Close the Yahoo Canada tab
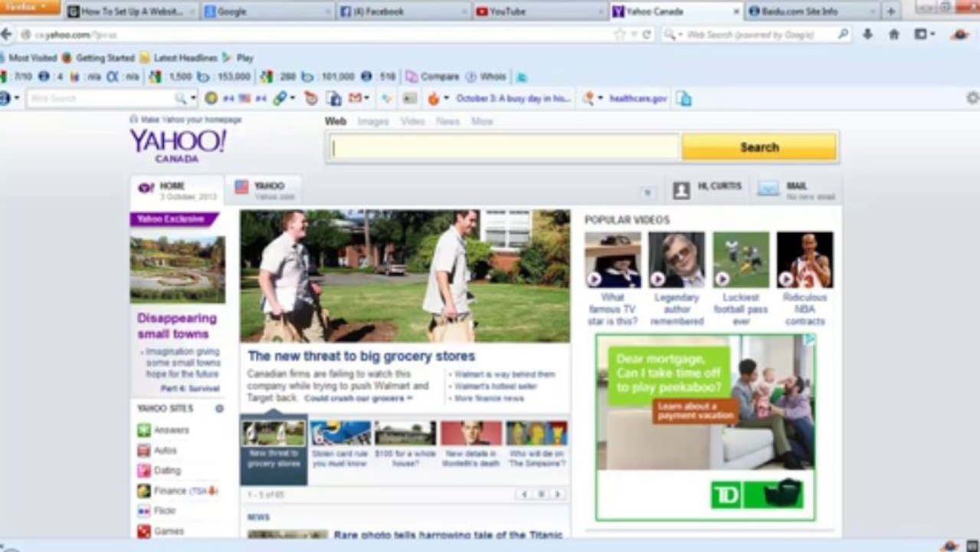 pyautogui.click(x=736, y=11)
